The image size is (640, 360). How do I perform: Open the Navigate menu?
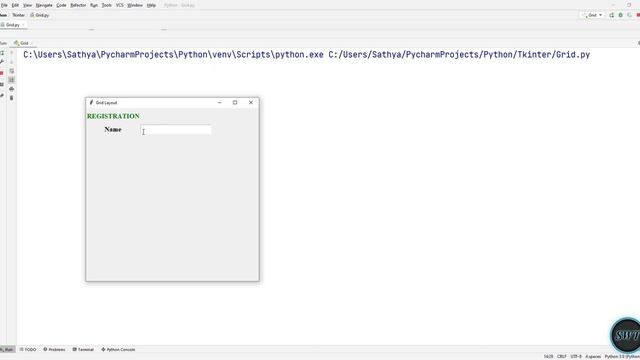pos(44,5)
